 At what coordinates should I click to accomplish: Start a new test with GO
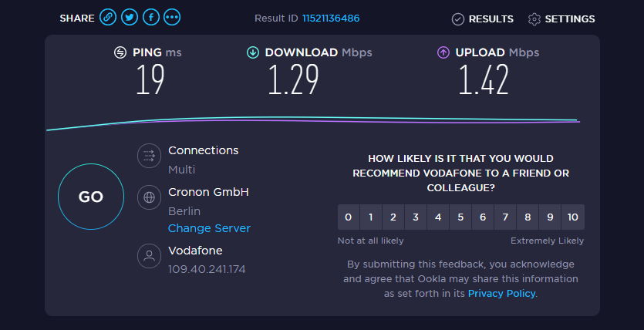coord(91,197)
